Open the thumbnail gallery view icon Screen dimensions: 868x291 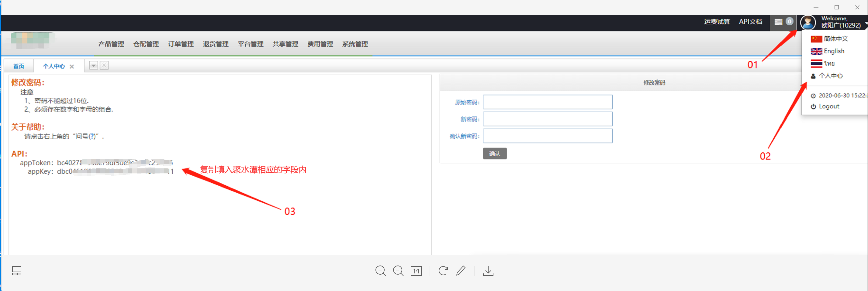[16, 271]
